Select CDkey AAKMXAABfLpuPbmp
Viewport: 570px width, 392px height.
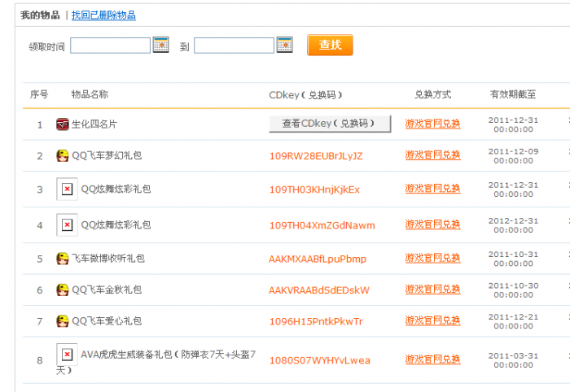[318, 259]
